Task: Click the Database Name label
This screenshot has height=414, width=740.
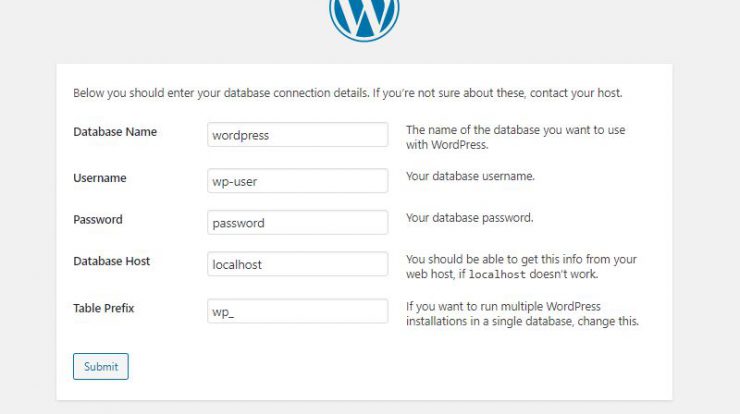Action: [x=115, y=132]
